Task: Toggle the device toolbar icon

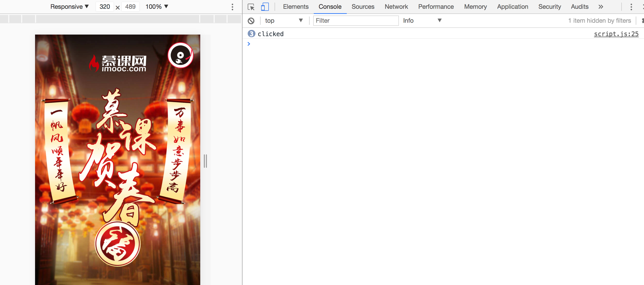Action: (265, 7)
